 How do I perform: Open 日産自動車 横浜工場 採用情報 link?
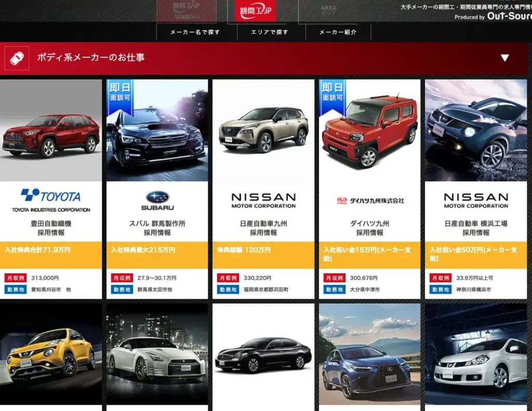[476, 228]
